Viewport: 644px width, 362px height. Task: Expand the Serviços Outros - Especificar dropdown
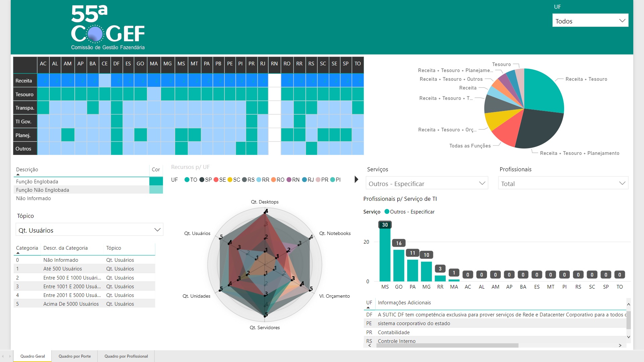(427, 184)
